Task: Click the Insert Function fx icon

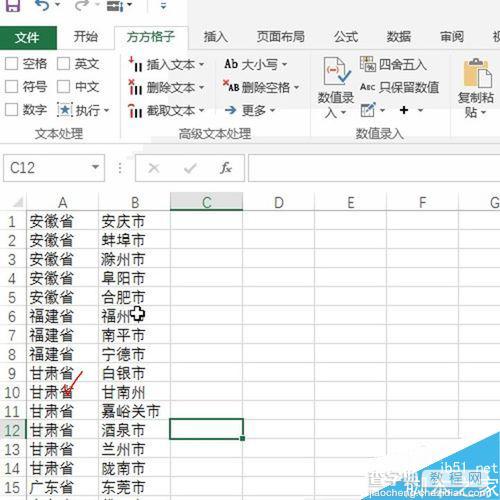Action: point(226,168)
